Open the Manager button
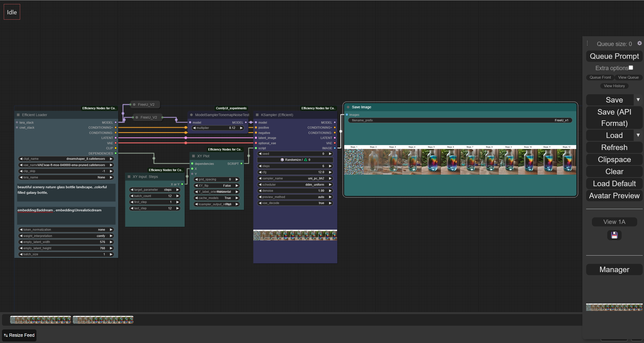This screenshot has width=644, height=343. 614,269
